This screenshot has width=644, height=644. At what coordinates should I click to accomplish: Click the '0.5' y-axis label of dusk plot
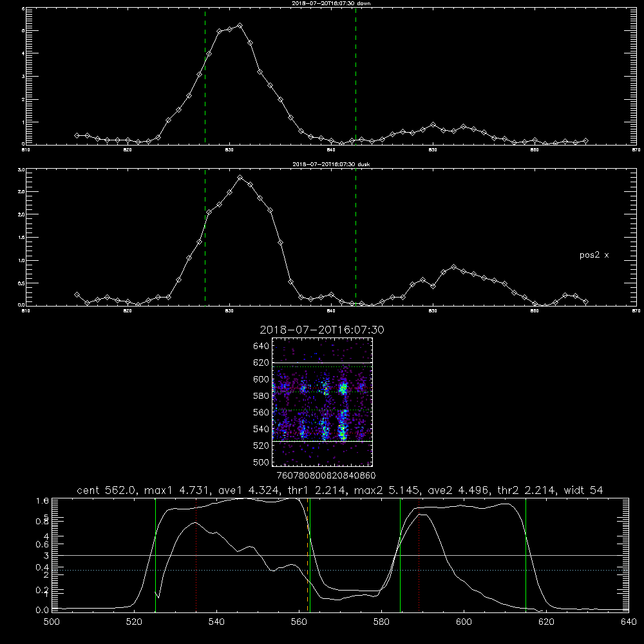pos(22,283)
